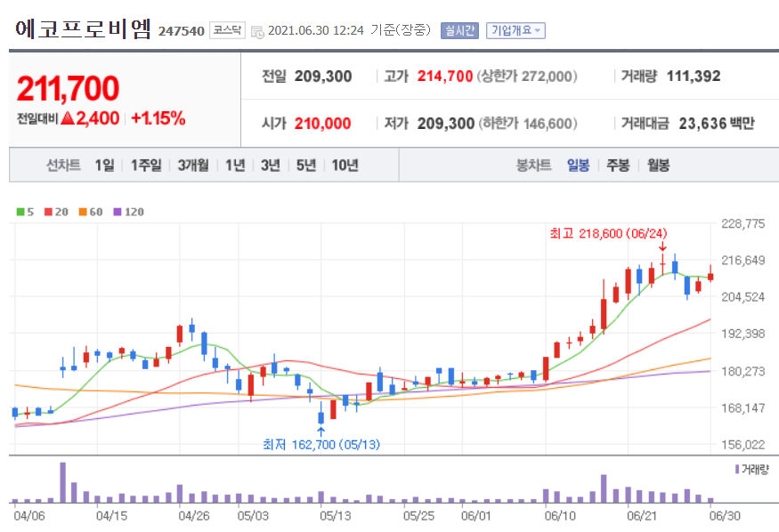Click the 최고 218,600 (06/24) marker
This screenshot has height=532, width=779.
[608, 233]
